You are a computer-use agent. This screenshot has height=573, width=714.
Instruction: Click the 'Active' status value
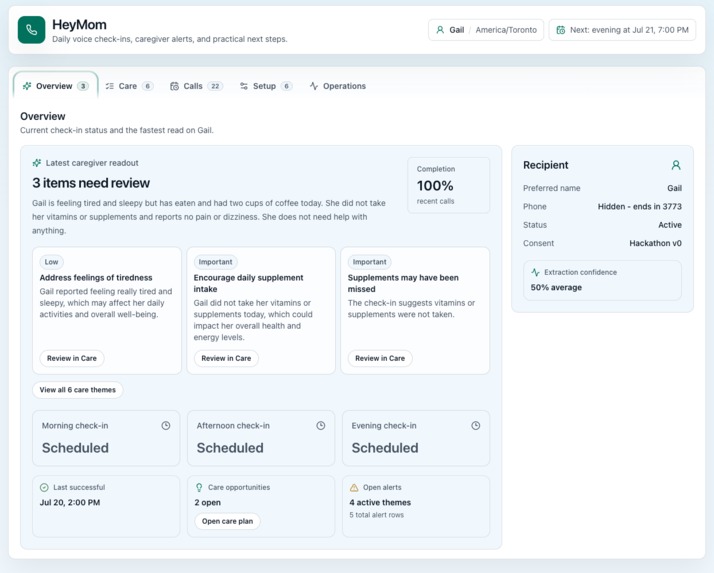670,225
